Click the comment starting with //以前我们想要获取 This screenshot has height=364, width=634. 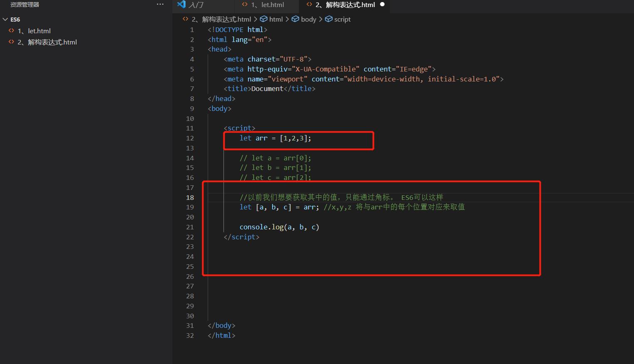[x=342, y=197]
